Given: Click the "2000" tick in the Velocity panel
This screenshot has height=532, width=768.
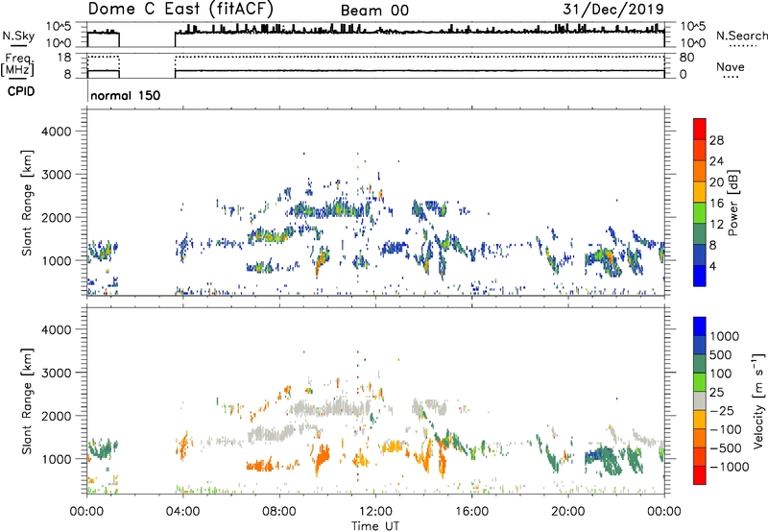Looking at the screenshot, I should click(56, 416).
